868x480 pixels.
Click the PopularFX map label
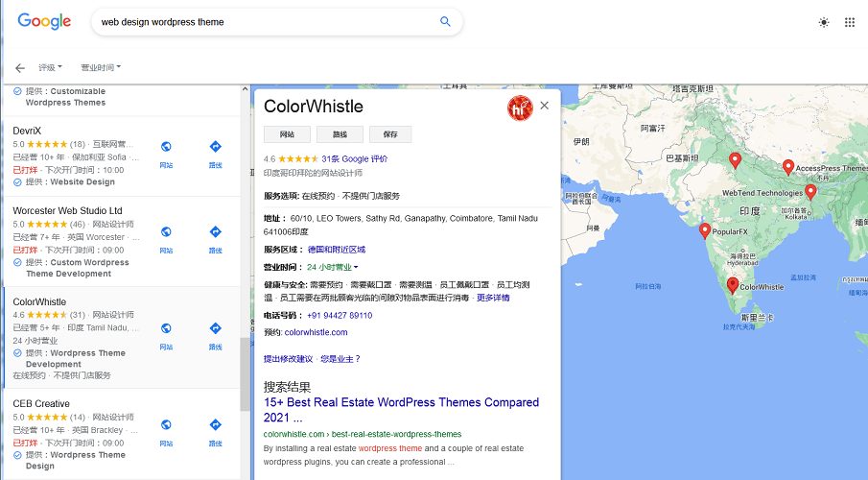point(730,231)
